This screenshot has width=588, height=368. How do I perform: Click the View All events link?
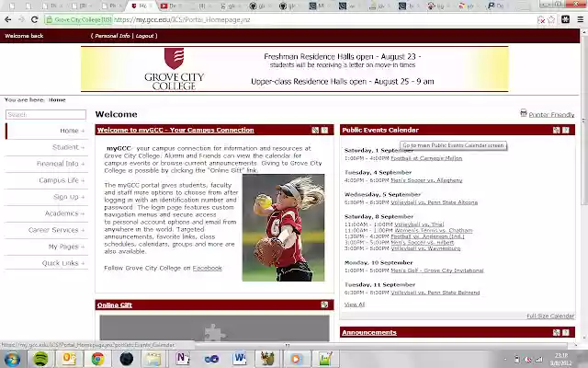tap(355, 305)
